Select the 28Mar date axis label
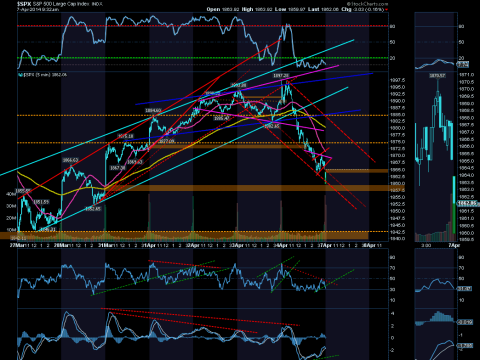This screenshot has height=360, width=480. (63, 245)
